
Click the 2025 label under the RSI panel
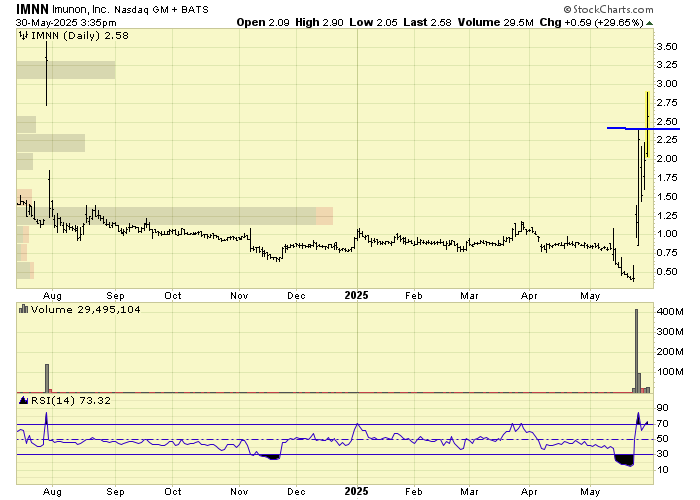(x=357, y=492)
